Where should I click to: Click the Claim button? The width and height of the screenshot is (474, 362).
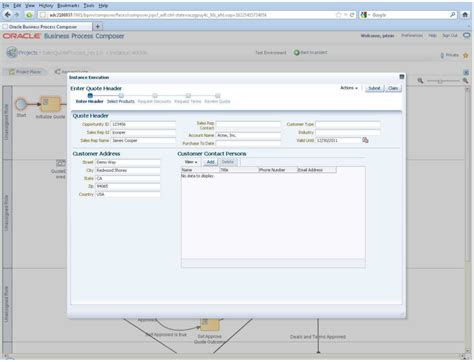pyautogui.click(x=393, y=88)
